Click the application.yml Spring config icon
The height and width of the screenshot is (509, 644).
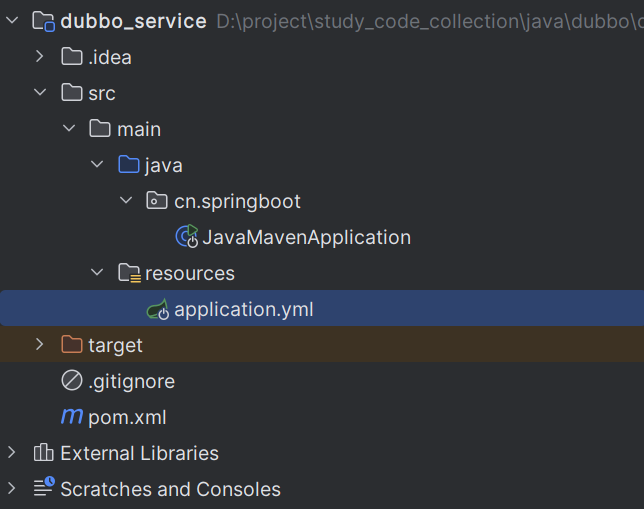(158, 309)
